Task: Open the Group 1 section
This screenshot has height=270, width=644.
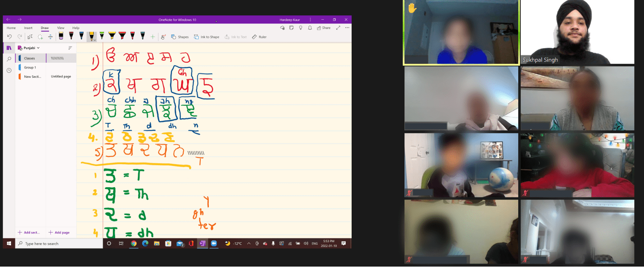Action: [30, 67]
